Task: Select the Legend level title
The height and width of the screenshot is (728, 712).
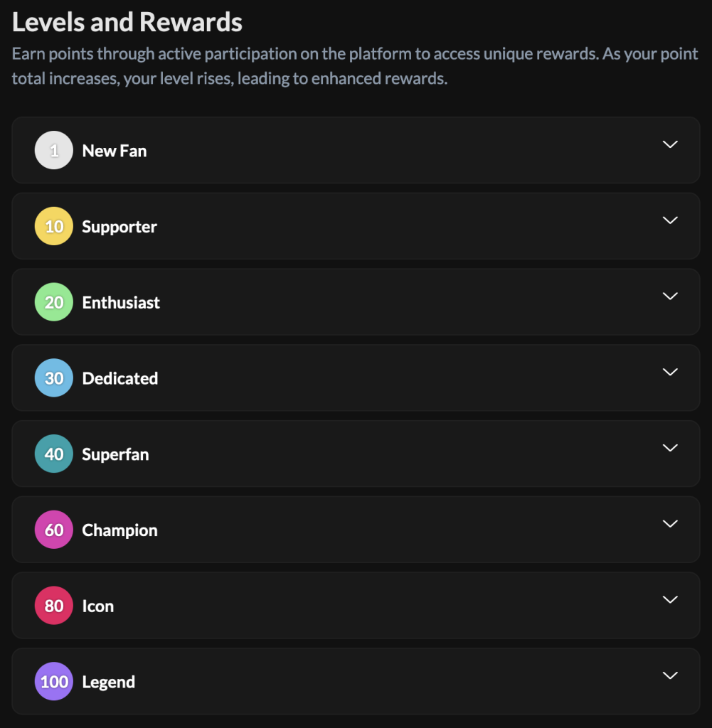Action: (109, 682)
